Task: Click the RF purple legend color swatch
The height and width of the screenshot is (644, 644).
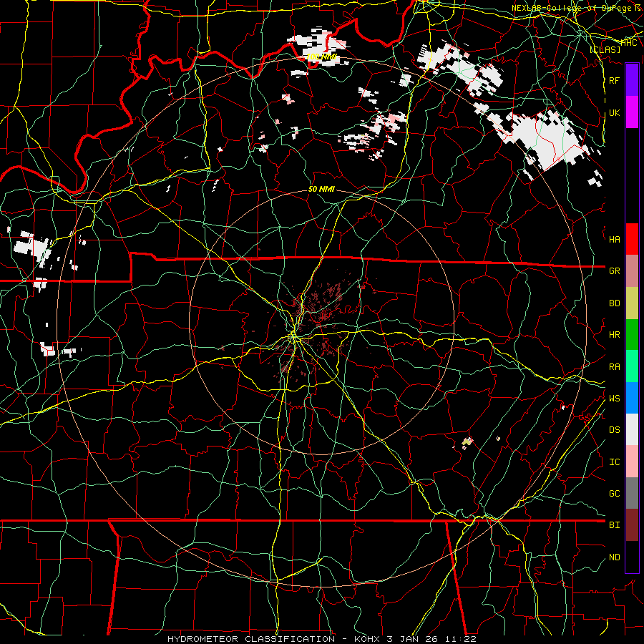Action: point(632,80)
